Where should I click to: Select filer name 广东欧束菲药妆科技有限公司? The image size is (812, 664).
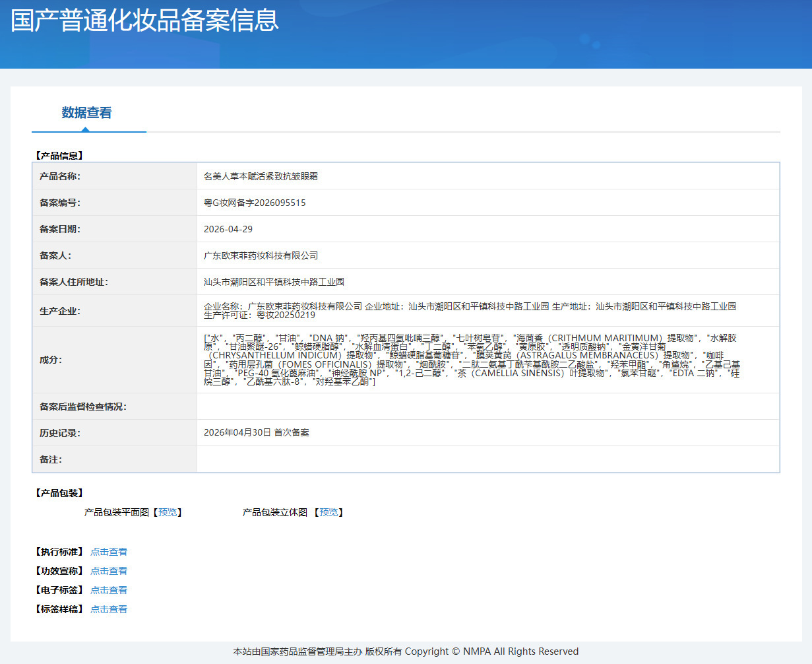[261, 255]
